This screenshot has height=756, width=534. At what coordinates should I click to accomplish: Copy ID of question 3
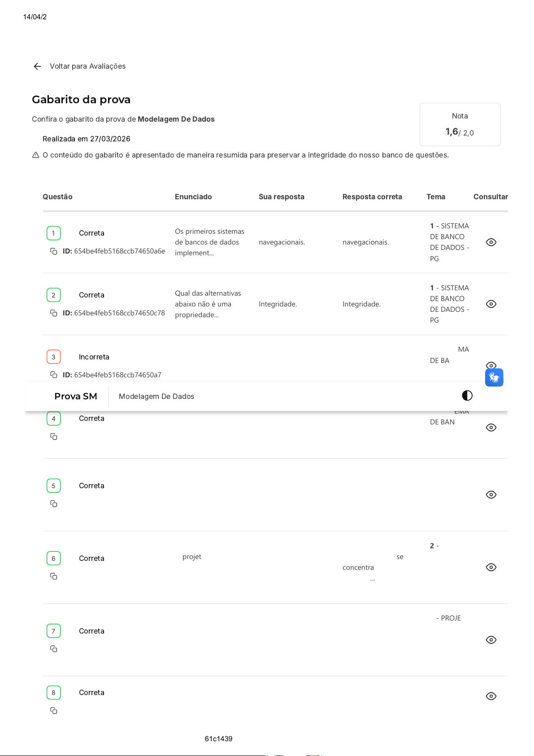tap(54, 375)
